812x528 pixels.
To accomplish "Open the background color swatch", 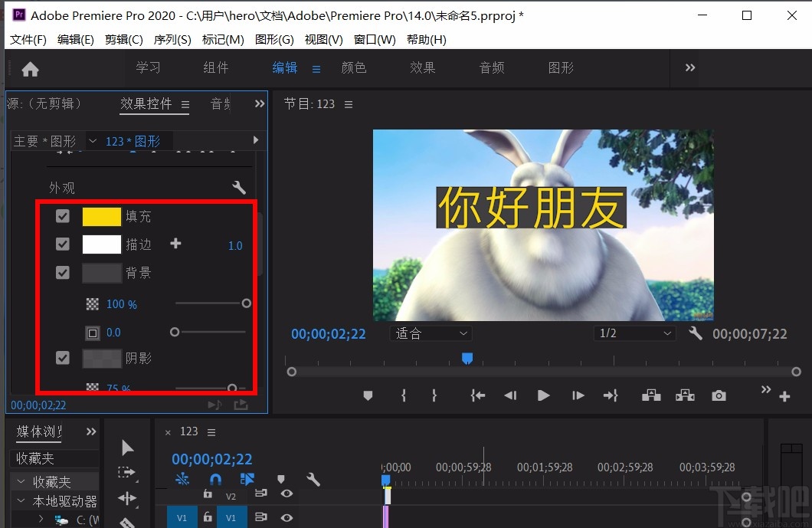I will (x=101, y=273).
